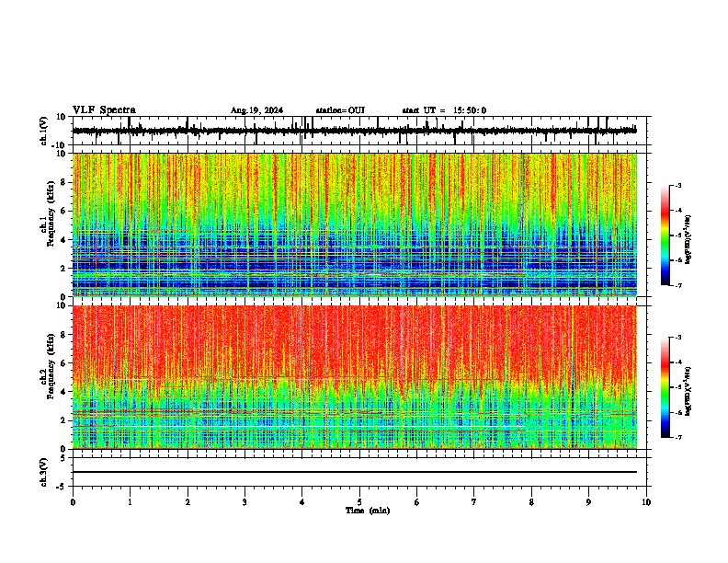Click the "-7" tick on ch.2 colorbar

click(x=678, y=438)
